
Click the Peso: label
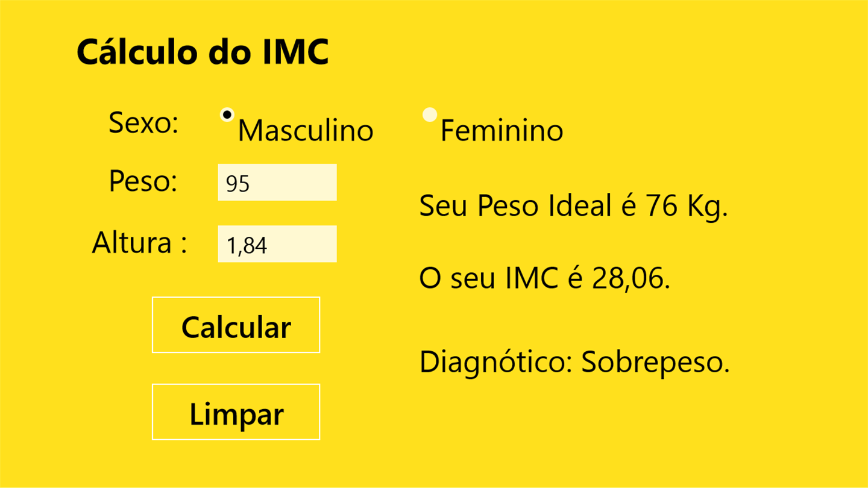(x=143, y=181)
